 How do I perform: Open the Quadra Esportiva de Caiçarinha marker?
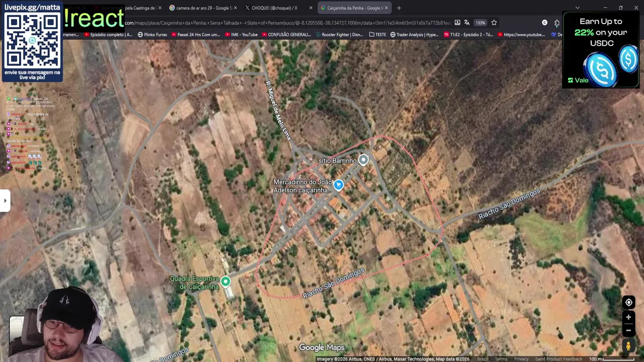tap(225, 282)
